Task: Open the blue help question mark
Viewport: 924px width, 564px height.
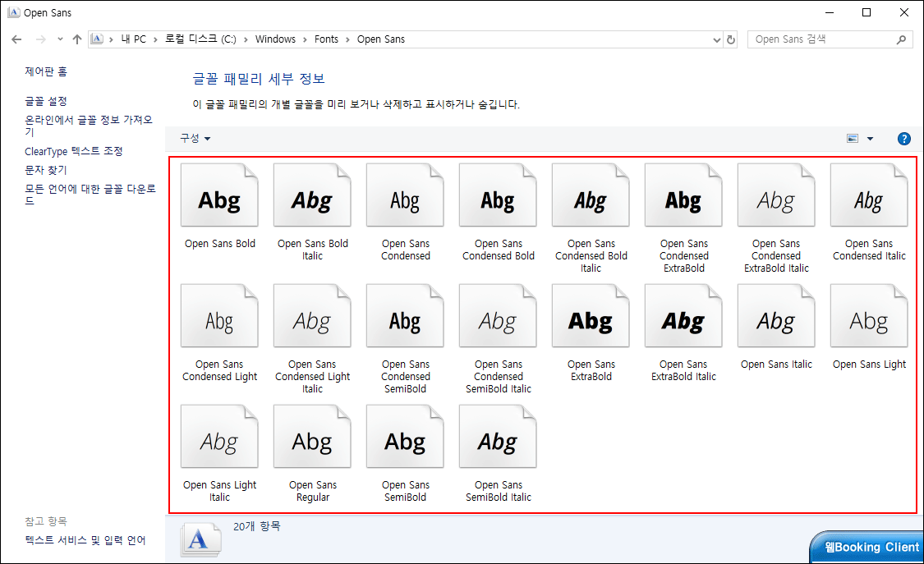Action: (x=903, y=139)
